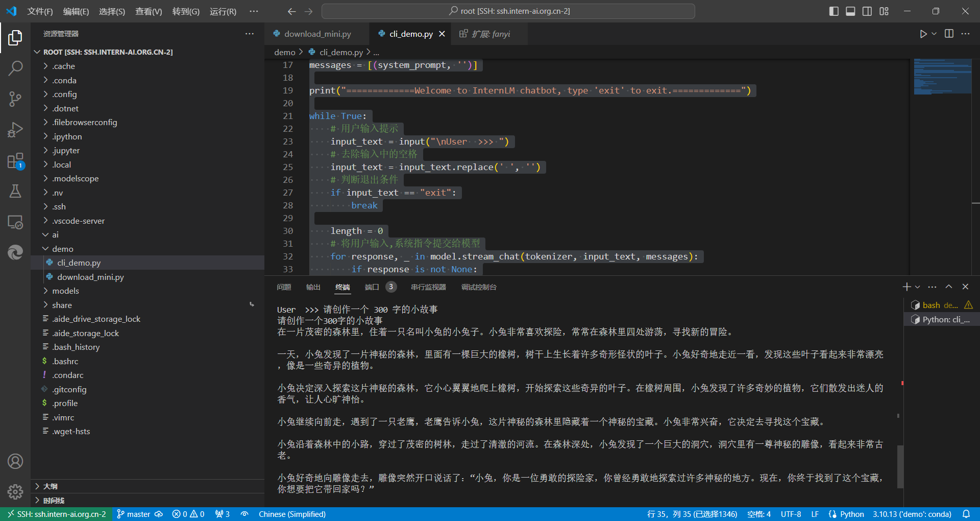Open the Search view in activity bar
The image size is (980, 521).
[x=15, y=68]
